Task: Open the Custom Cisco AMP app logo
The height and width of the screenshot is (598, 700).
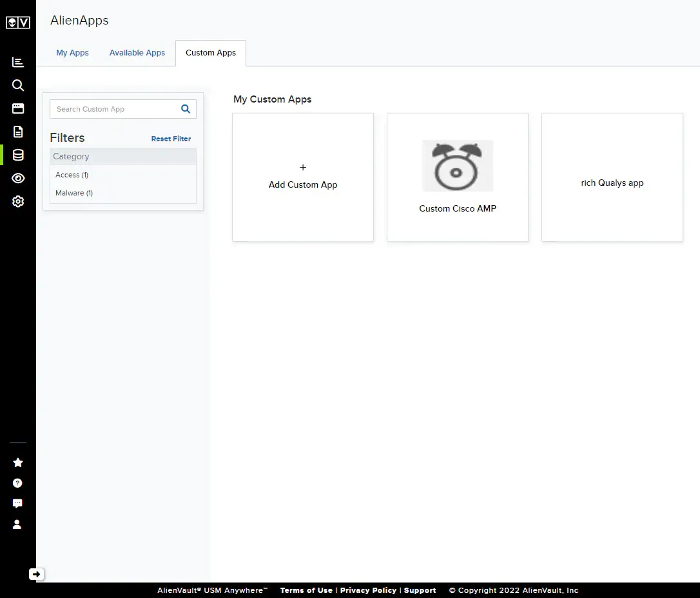Action: 458,166
